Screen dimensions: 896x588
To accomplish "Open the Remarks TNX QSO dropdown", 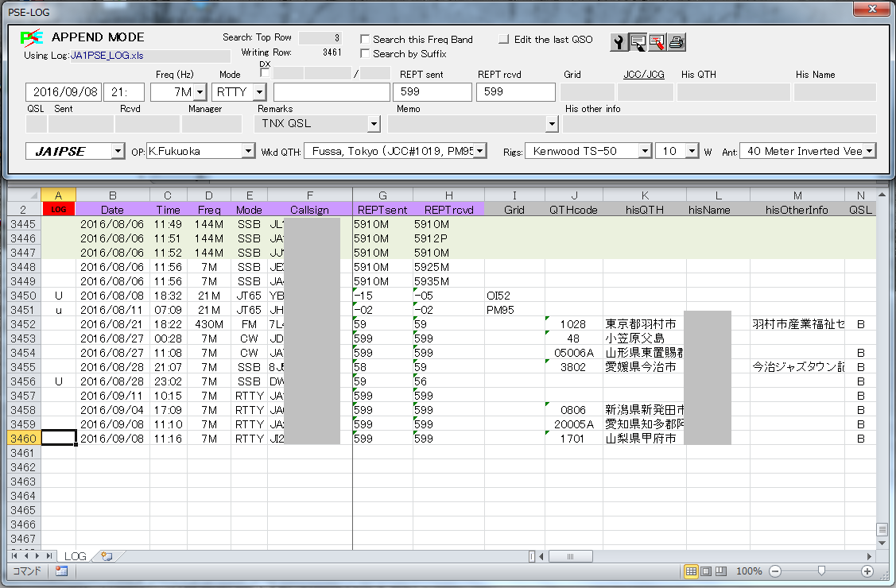I will pyautogui.click(x=374, y=124).
